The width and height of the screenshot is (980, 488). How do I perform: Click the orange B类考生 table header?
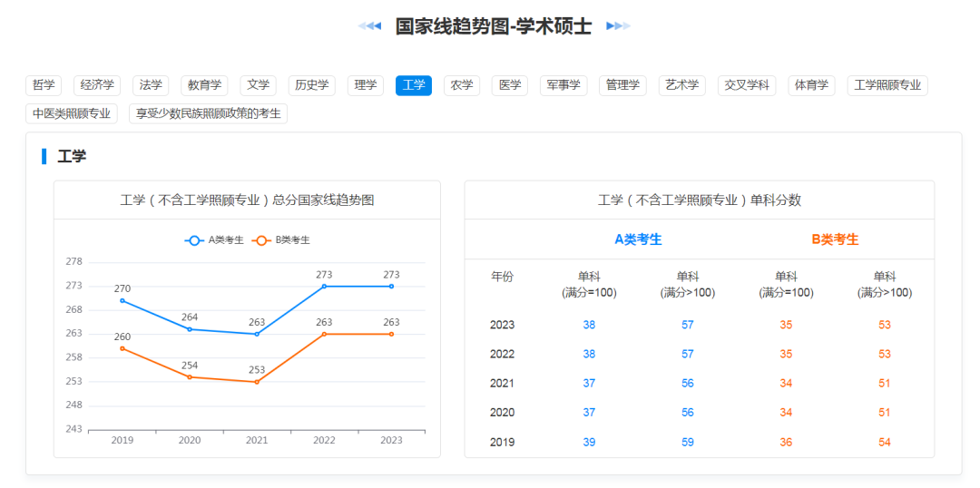[x=835, y=239]
